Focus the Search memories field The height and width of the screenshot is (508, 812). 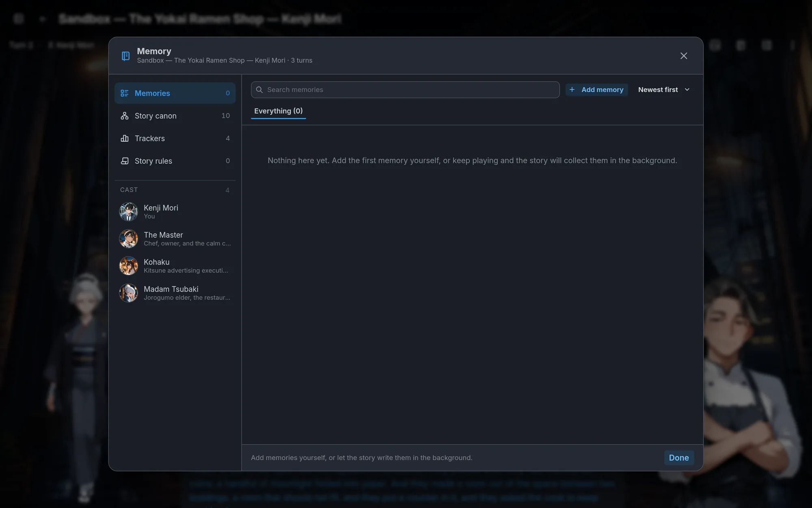(x=405, y=90)
